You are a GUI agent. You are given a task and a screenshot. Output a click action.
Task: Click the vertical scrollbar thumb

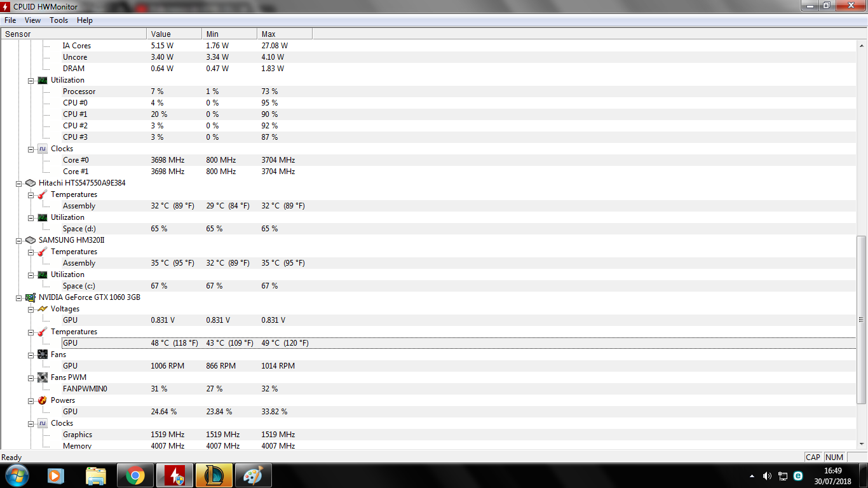(862, 320)
